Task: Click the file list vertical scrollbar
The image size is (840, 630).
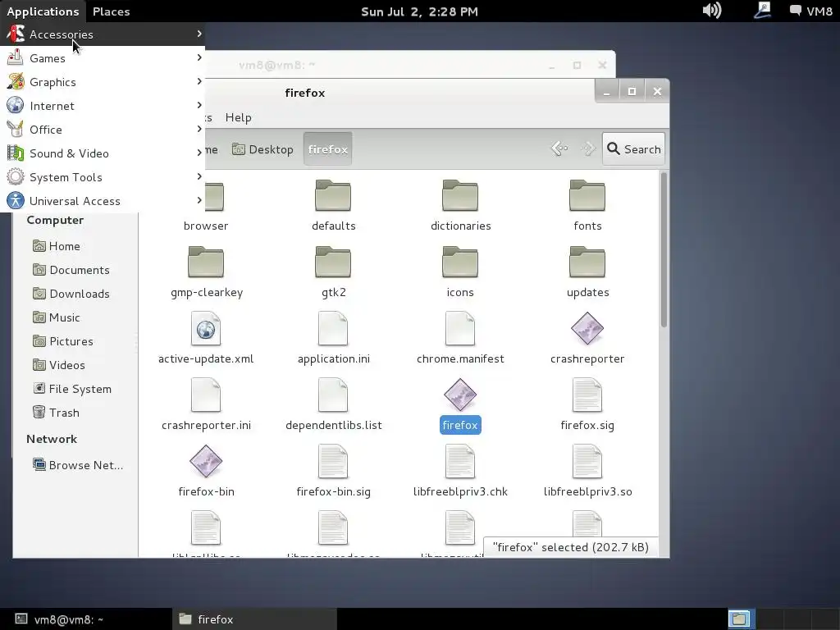Action: point(664,249)
